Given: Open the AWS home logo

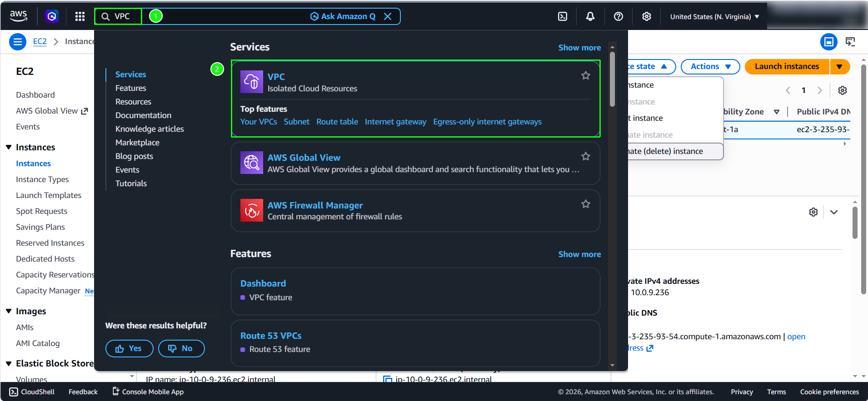Looking at the screenshot, I should tap(18, 16).
